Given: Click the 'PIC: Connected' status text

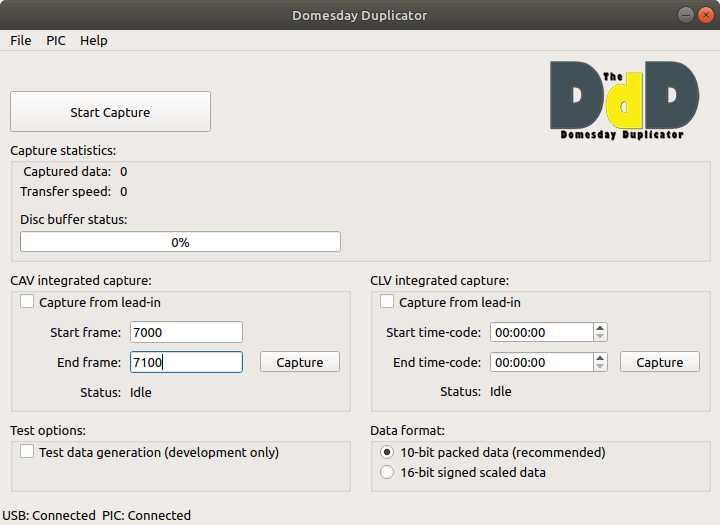Looking at the screenshot, I should [x=146, y=515].
